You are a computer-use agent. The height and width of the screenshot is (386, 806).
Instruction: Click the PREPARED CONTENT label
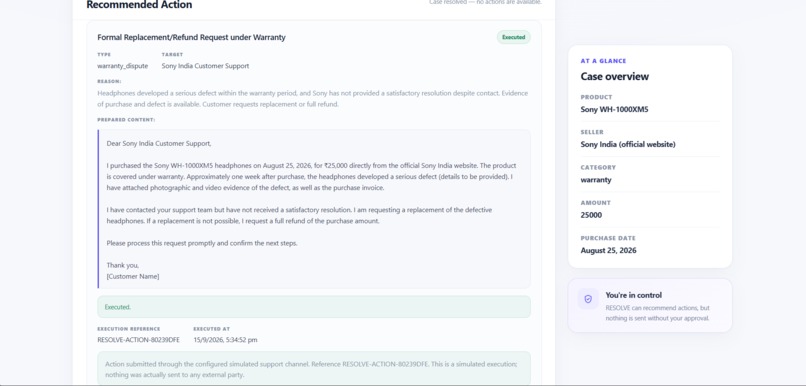[126, 120]
